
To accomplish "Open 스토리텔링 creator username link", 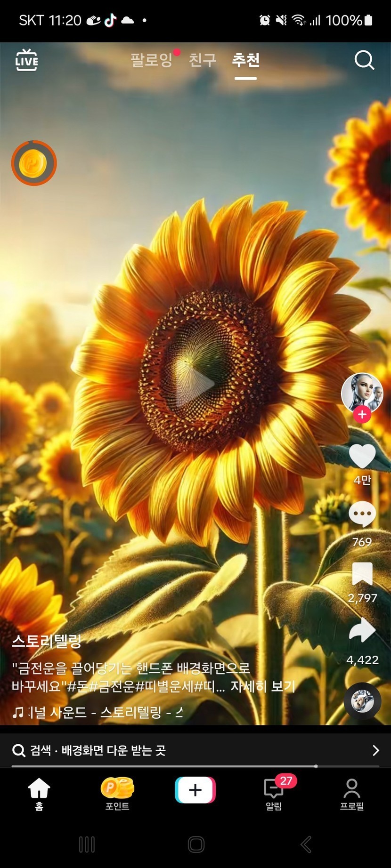I will coord(47,641).
